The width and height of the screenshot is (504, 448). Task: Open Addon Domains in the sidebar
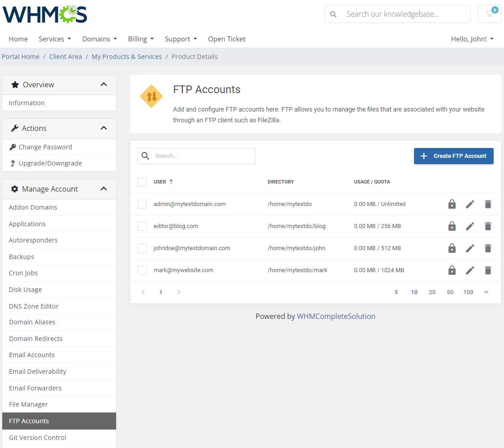pyautogui.click(x=59, y=207)
